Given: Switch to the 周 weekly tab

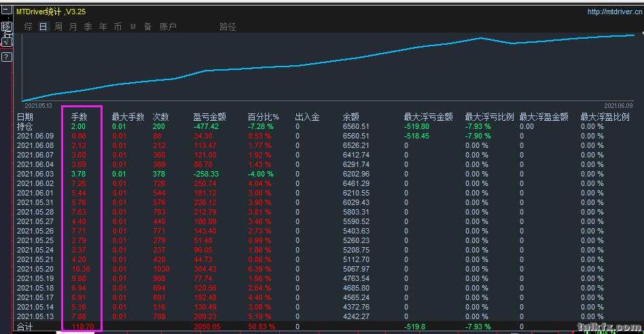Looking at the screenshot, I should tap(58, 26).
